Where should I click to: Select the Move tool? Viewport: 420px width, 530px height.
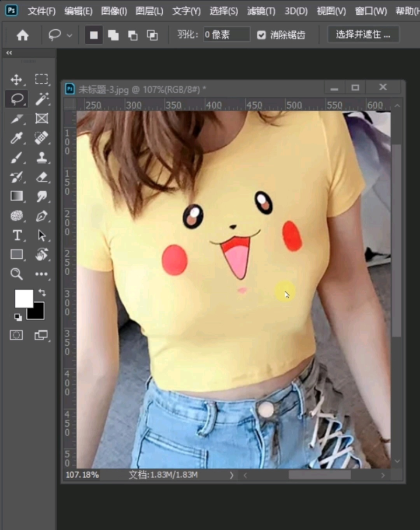(16, 80)
